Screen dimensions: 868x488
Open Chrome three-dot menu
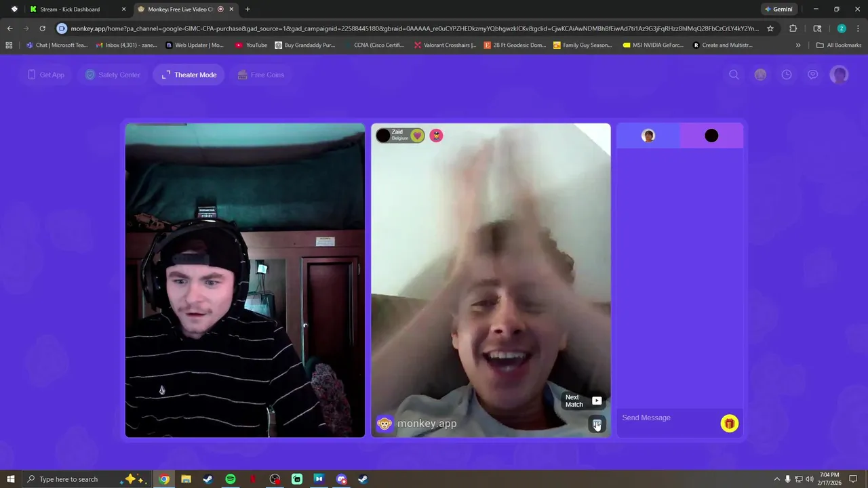click(859, 28)
